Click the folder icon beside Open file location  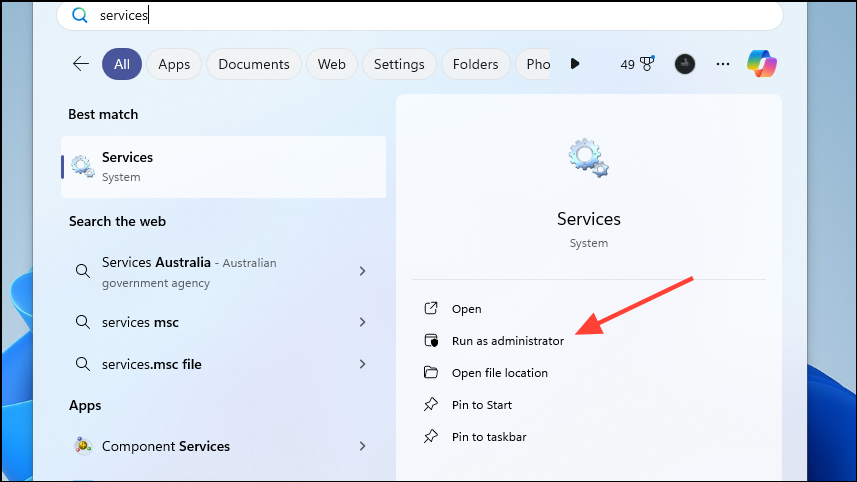tap(431, 372)
